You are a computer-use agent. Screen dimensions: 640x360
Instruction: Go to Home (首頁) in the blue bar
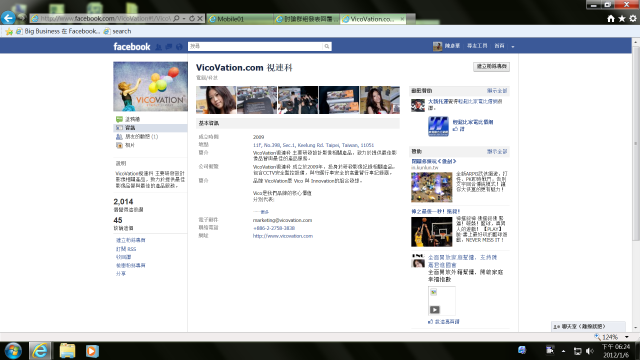tap(499, 46)
